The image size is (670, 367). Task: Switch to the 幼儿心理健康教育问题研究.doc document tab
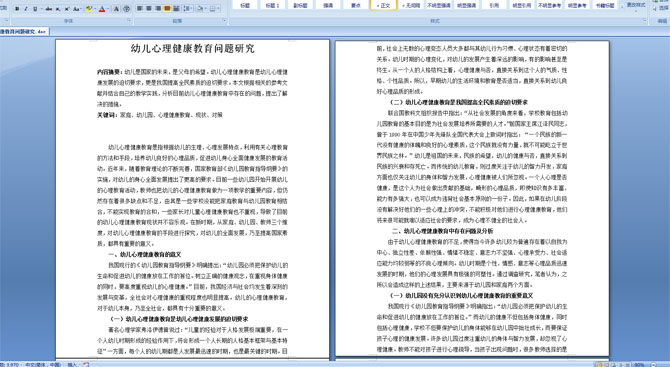(24, 32)
